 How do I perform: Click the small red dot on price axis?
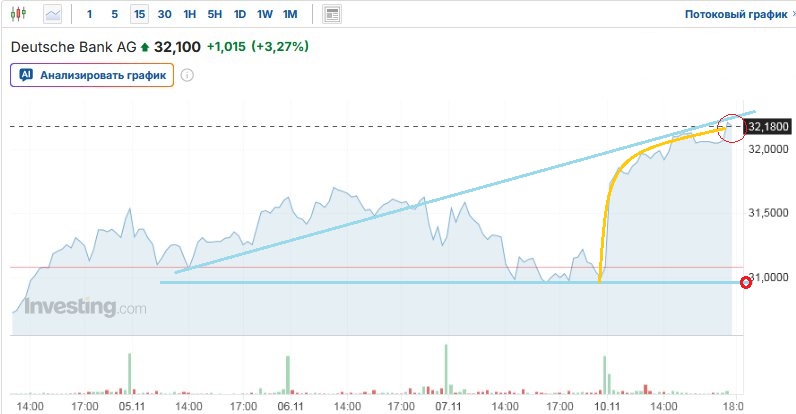point(746,283)
